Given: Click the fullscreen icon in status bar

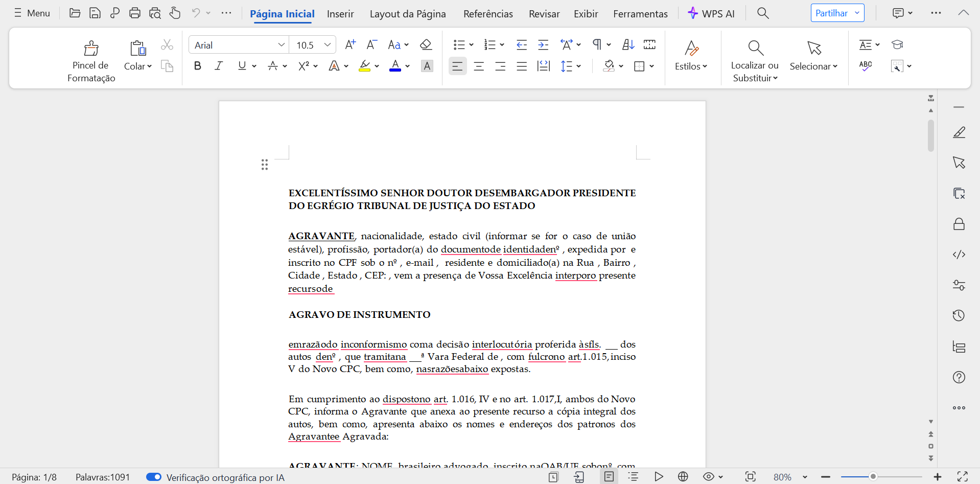Looking at the screenshot, I should 963,476.
